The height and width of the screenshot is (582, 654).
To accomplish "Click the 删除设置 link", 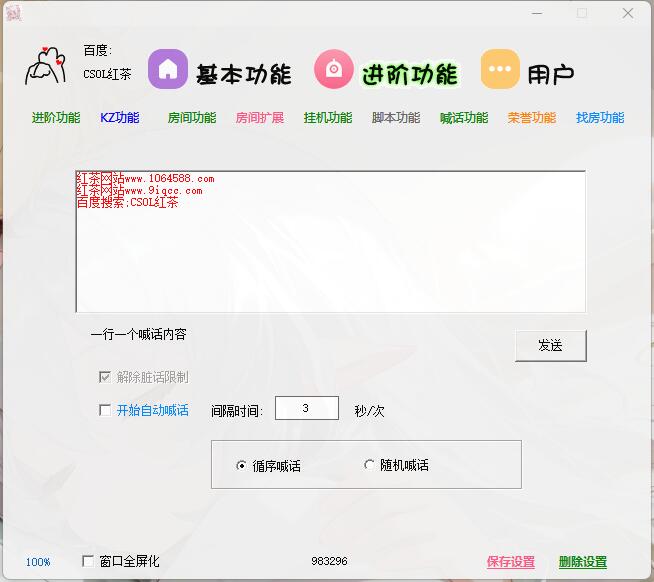I will click(583, 562).
